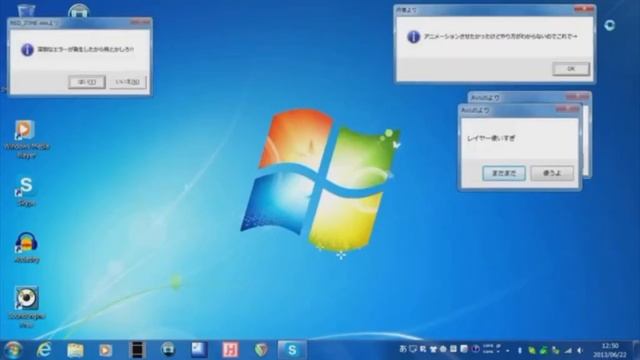Open the Skype desktop shortcut
The image size is (640, 360).
26,191
